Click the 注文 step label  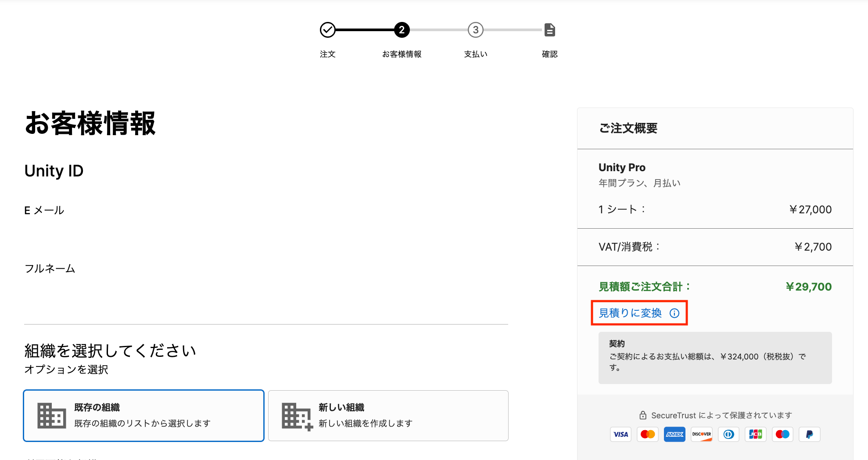[x=327, y=54]
